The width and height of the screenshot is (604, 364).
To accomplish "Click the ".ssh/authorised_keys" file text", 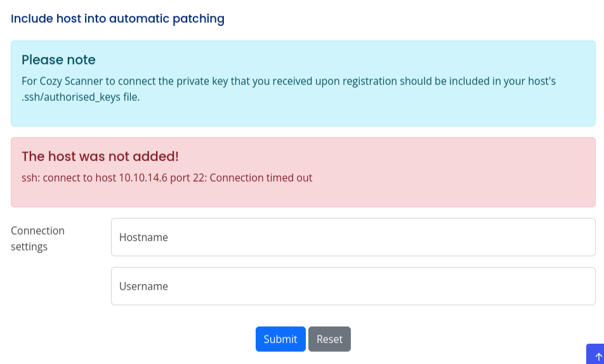I will point(68,97).
